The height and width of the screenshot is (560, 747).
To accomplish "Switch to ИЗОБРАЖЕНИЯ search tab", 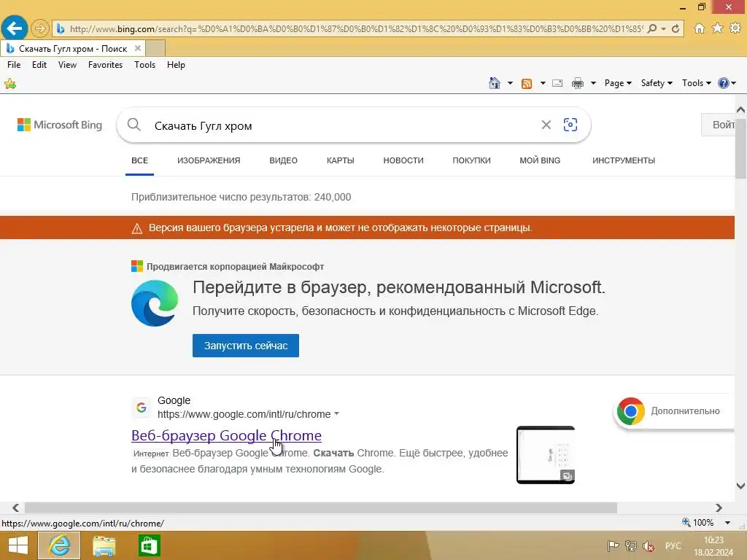I will 209,160.
